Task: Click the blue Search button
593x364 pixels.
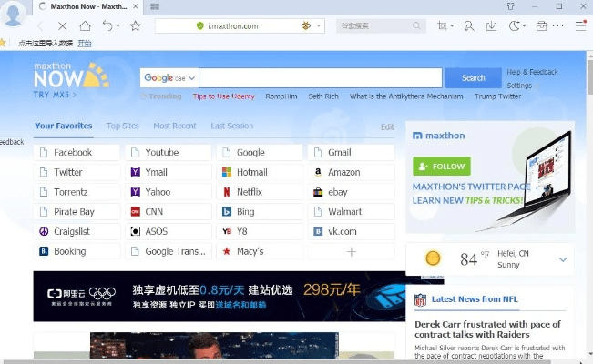Action: point(473,78)
